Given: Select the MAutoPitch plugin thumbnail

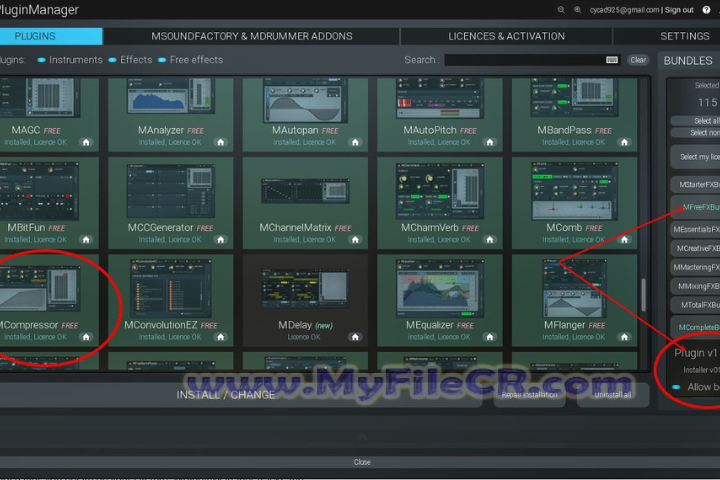Looking at the screenshot, I should [439, 98].
